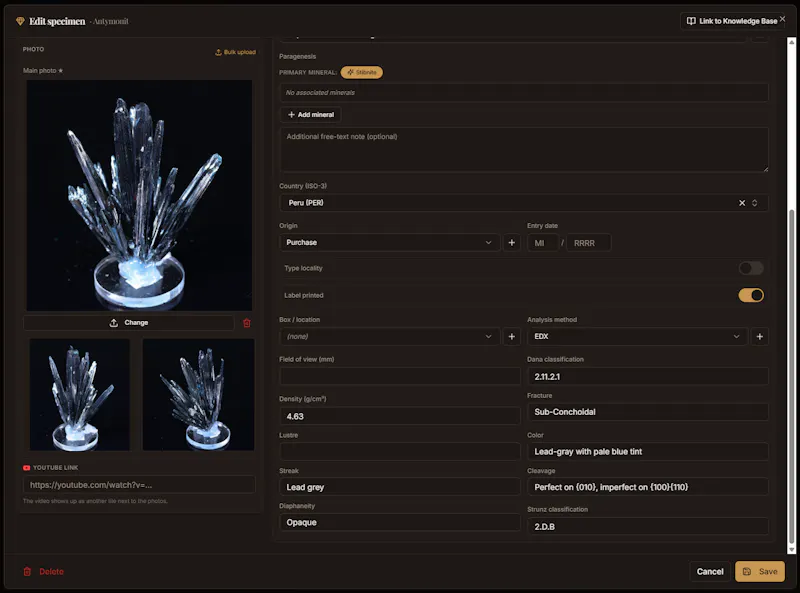Save the specimen changes
The image size is (800, 593).
point(760,572)
